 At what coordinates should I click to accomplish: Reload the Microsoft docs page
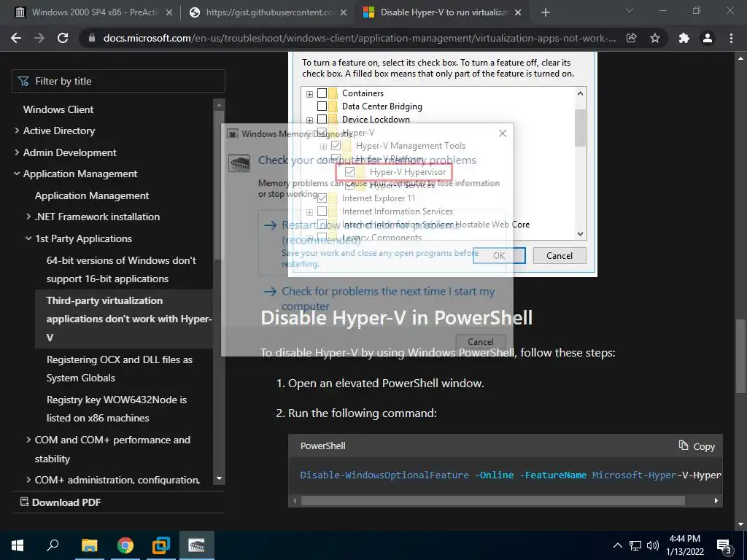pos(63,38)
